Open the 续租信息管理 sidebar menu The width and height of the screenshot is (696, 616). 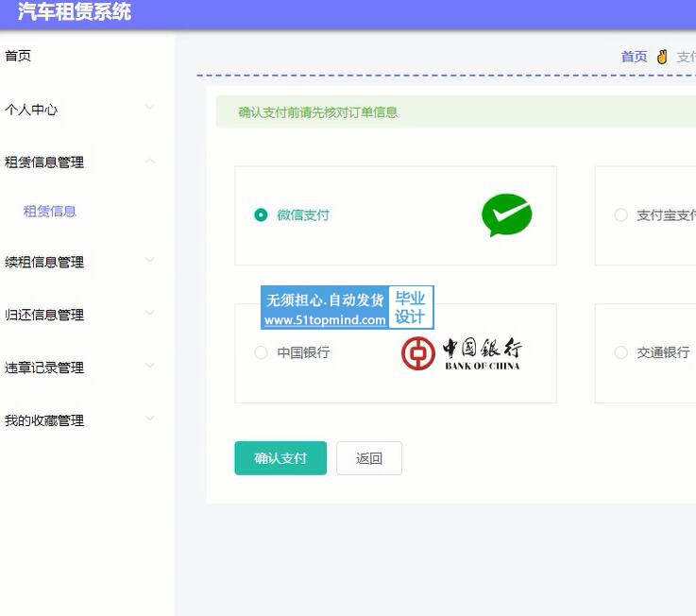click(x=44, y=262)
